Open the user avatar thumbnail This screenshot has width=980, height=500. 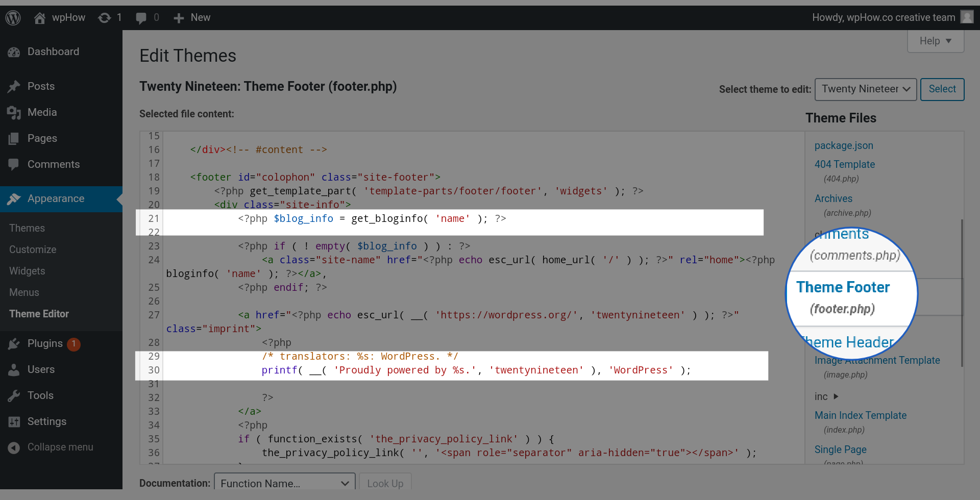click(967, 17)
